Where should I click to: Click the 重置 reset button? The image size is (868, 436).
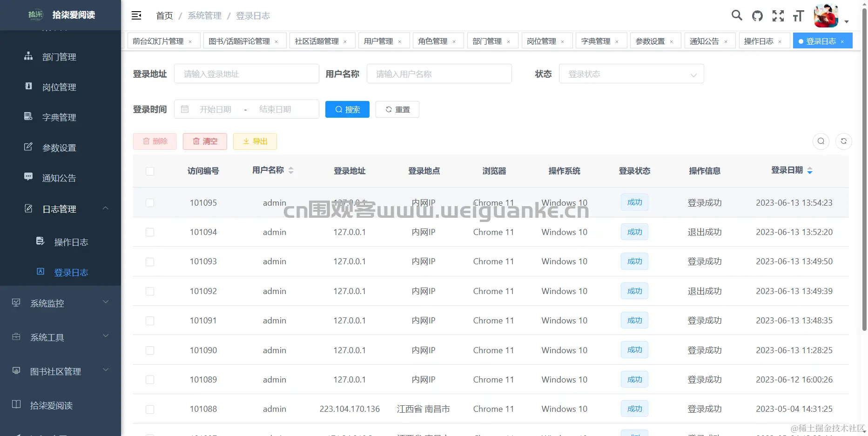click(397, 109)
